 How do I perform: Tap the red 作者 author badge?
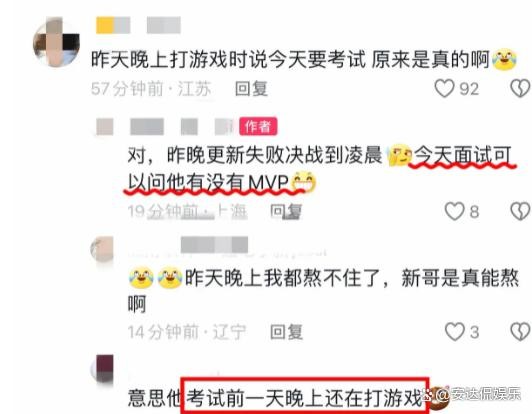(x=258, y=126)
